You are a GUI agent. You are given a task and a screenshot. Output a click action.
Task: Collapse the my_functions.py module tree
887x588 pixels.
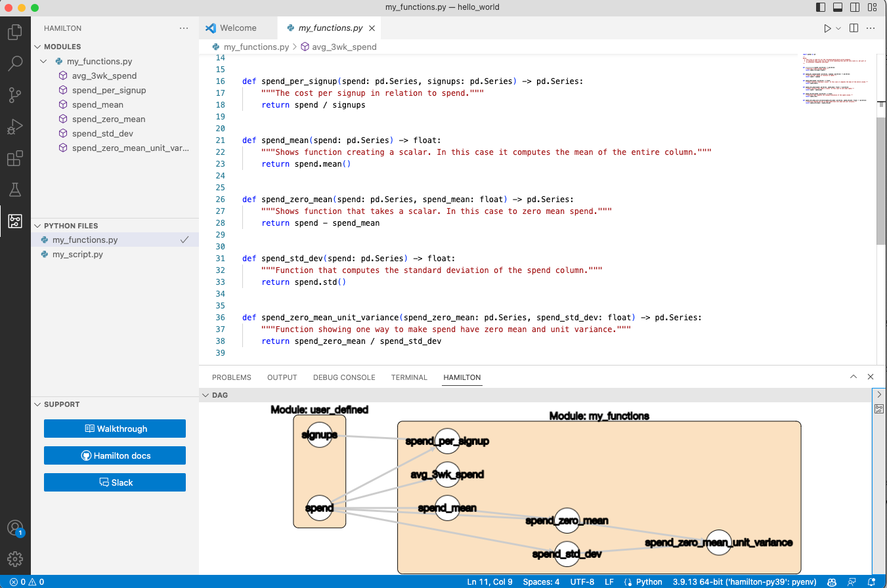43,61
